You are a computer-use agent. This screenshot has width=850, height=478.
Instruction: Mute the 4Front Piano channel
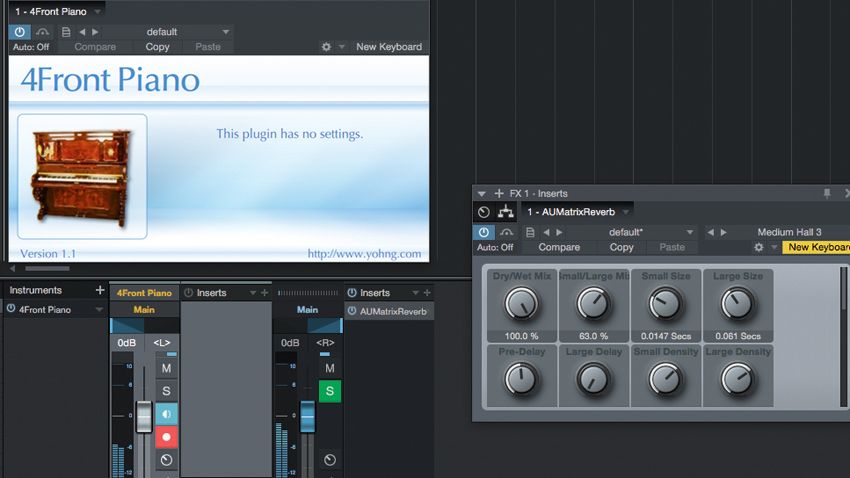coord(166,369)
